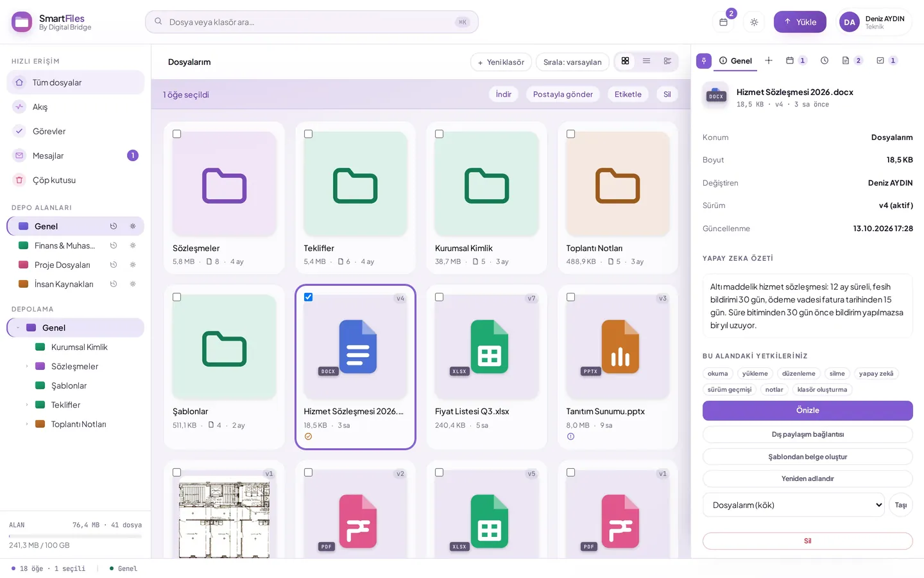924x578 pixels.
Task: Click Dış paylaşım bağlantısı button
Action: (x=808, y=435)
